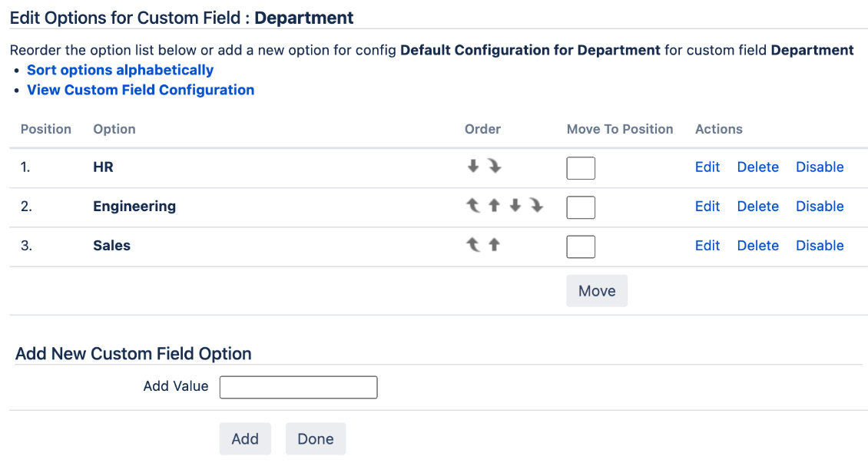Move Sales up one position

[x=492, y=246]
